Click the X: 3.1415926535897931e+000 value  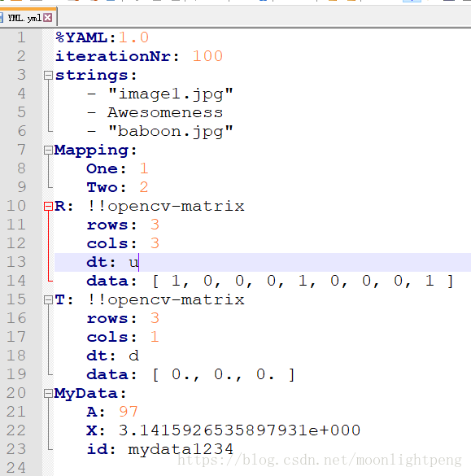point(239,430)
